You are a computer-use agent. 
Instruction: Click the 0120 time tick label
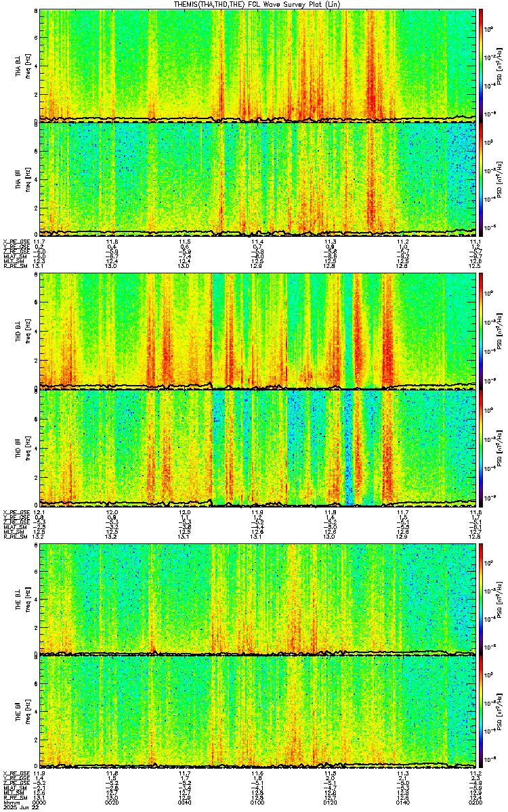331,802
